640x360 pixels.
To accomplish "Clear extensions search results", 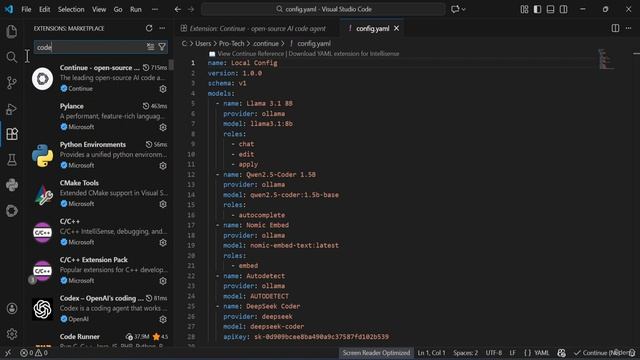I will [x=150, y=47].
